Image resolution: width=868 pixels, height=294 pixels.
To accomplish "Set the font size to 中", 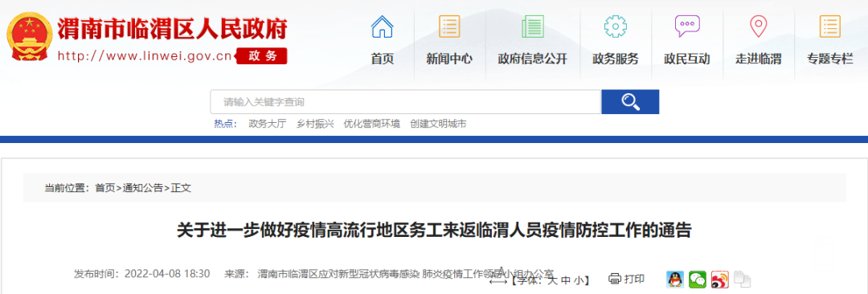I will coord(565,280).
